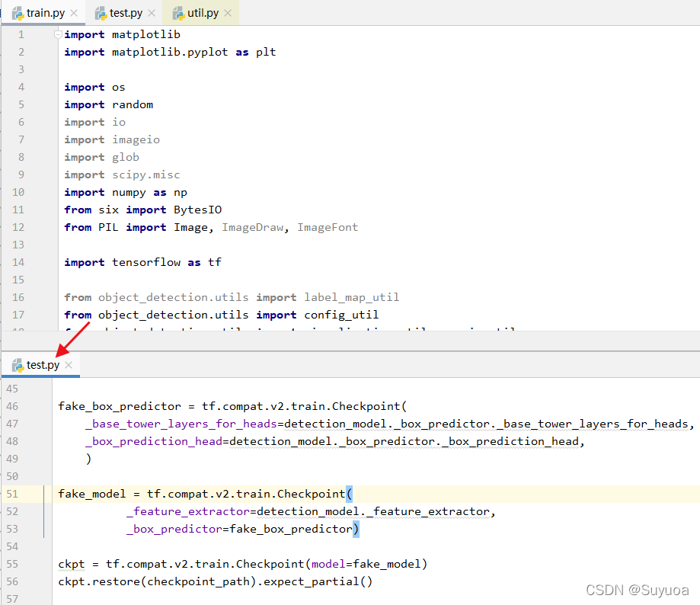Close test.py tab in upper pane
The image size is (700, 605).
(x=152, y=13)
